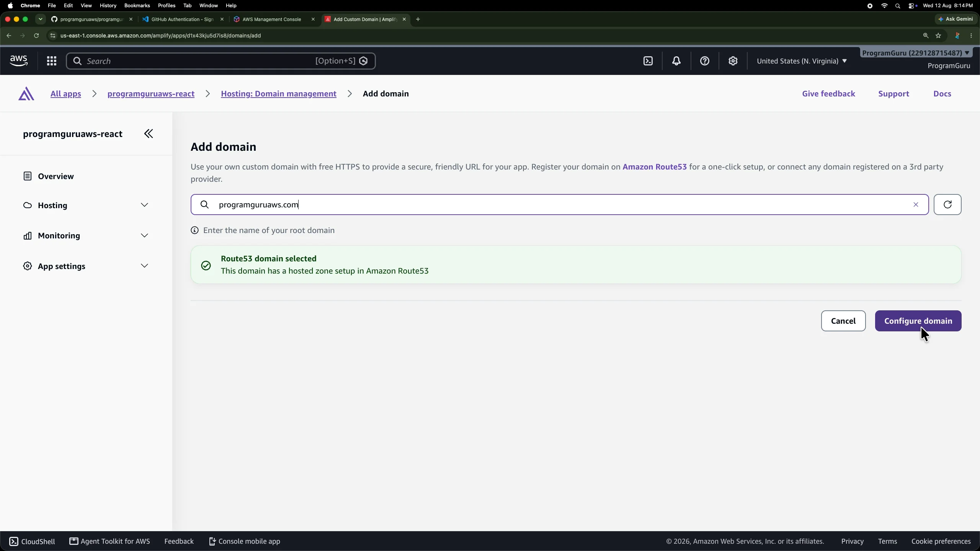Click the Chrome address bar URL
This screenshot has width=980, height=551.
click(x=160, y=36)
